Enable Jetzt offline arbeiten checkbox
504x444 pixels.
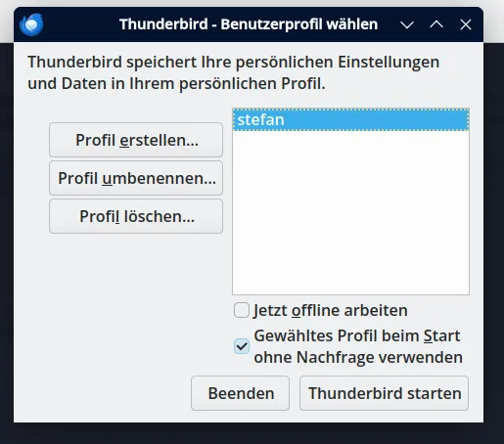(x=242, y=310)
